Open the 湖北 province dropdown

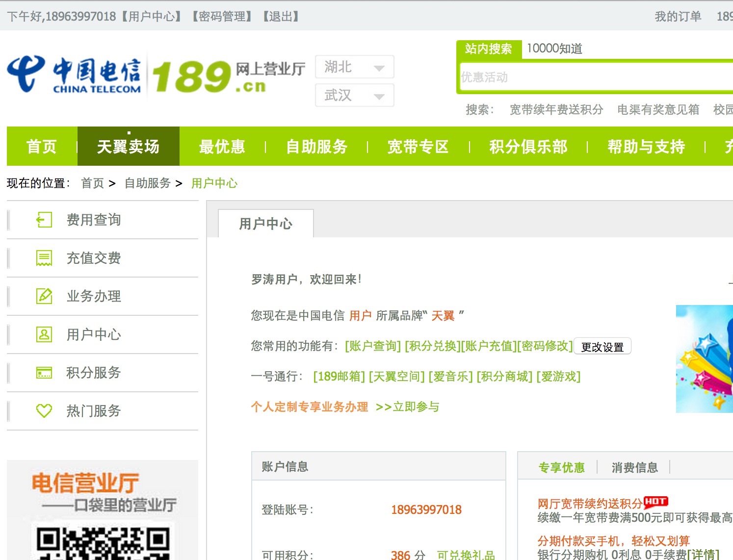click(x=354, y=67)
